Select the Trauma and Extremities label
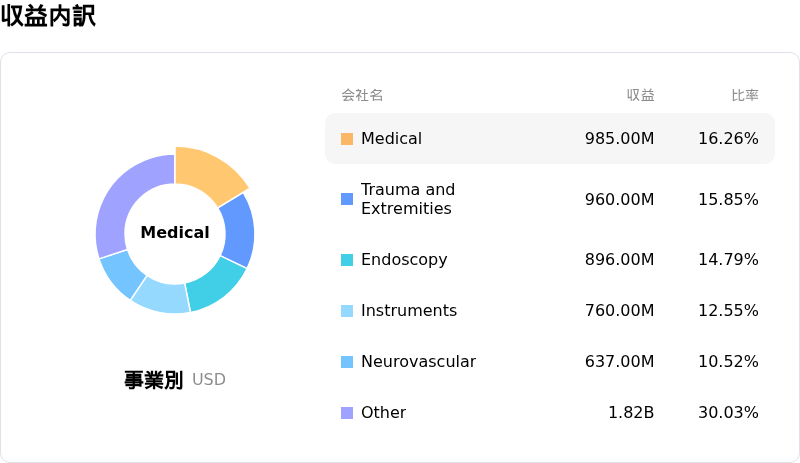 pyautogui.click(x=407, y=199)
